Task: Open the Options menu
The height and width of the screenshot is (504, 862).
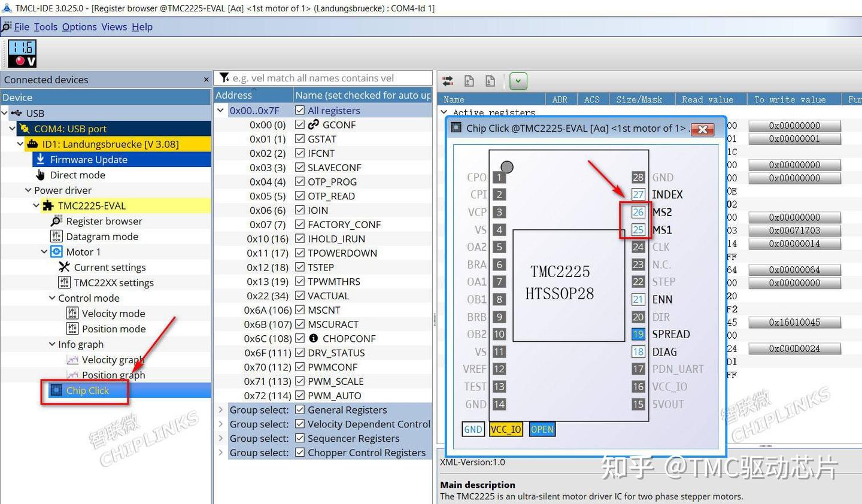Action: 79,27
